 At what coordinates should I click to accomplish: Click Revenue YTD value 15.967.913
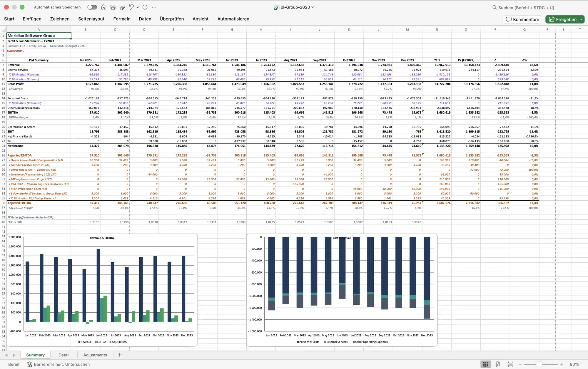click(437, 65)
